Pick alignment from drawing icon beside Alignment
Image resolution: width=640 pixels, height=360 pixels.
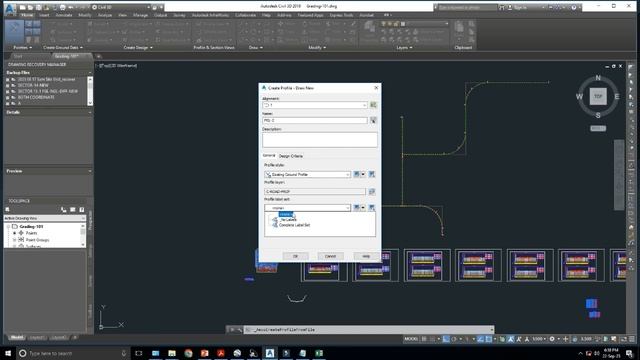click(x=373, y=105)
